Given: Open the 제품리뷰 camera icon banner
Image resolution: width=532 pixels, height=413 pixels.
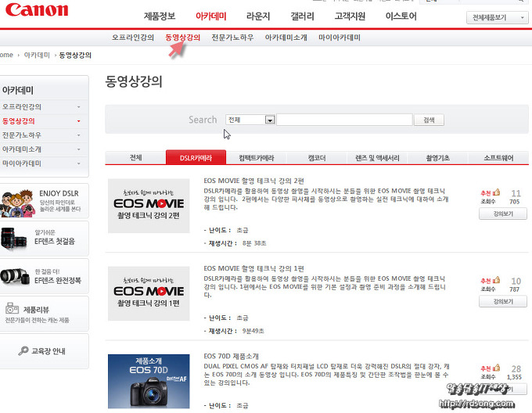Looking at the screenshot, I should (45, 314).
